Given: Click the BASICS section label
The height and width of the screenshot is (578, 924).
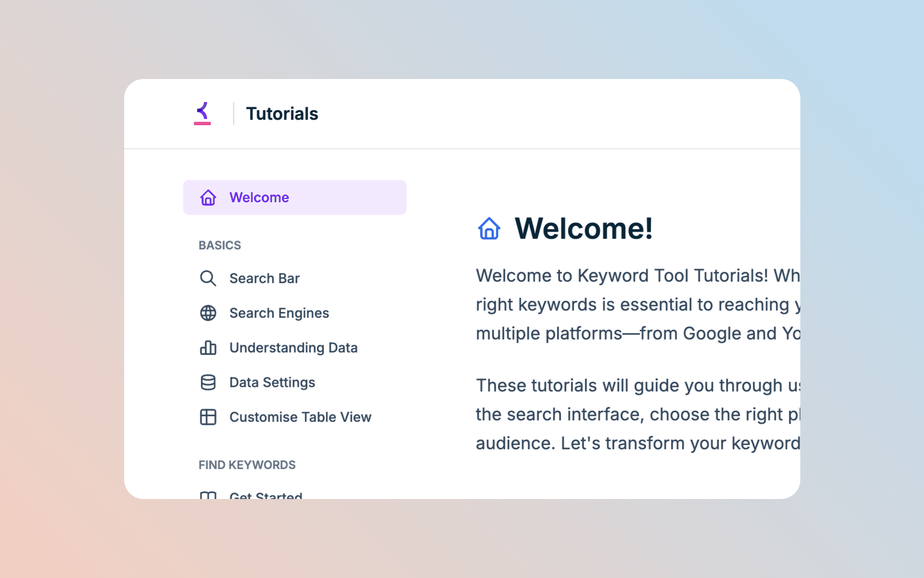Looking at the screenshot, I should [219, 245].
